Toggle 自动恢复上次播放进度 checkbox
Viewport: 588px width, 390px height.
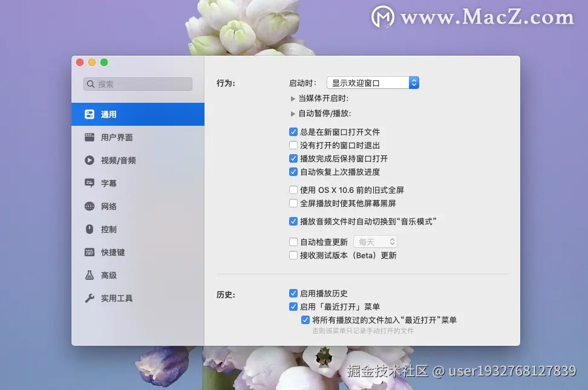[293, 172]
